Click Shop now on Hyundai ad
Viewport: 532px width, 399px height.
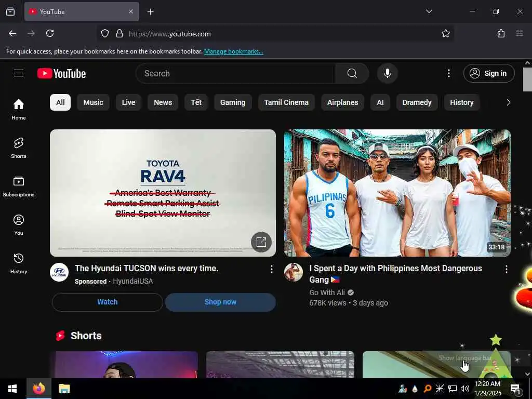(x=220, y=302)
